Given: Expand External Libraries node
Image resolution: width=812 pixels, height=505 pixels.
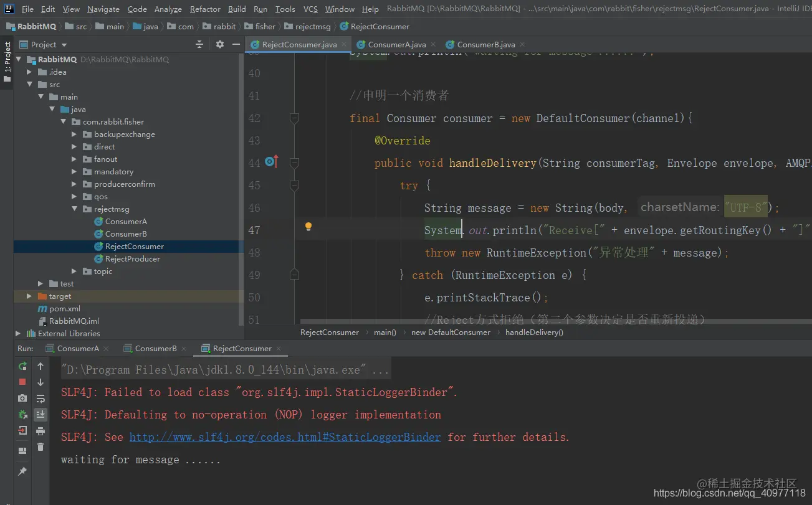Looking at the screenshot, I should 17,333.
